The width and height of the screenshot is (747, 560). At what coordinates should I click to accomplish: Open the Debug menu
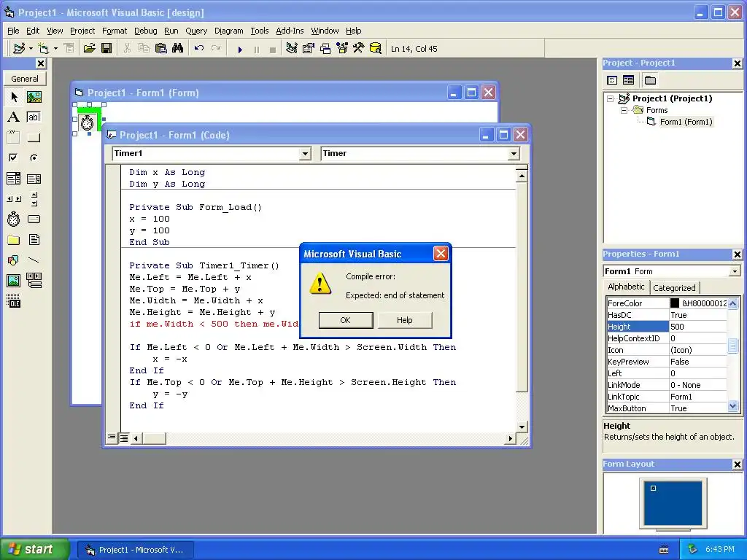coord(145,31)
